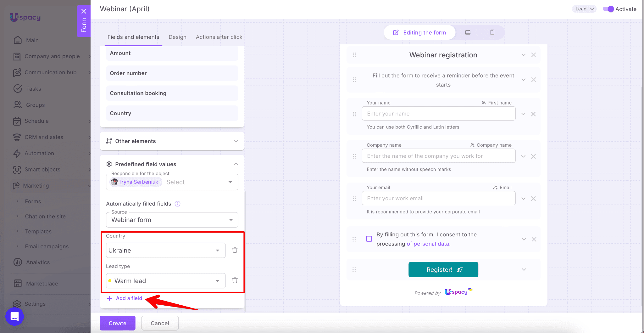Open the Country dropdown set to Ukraine
Screen dimensions: 644x333
tap(165, 251)
